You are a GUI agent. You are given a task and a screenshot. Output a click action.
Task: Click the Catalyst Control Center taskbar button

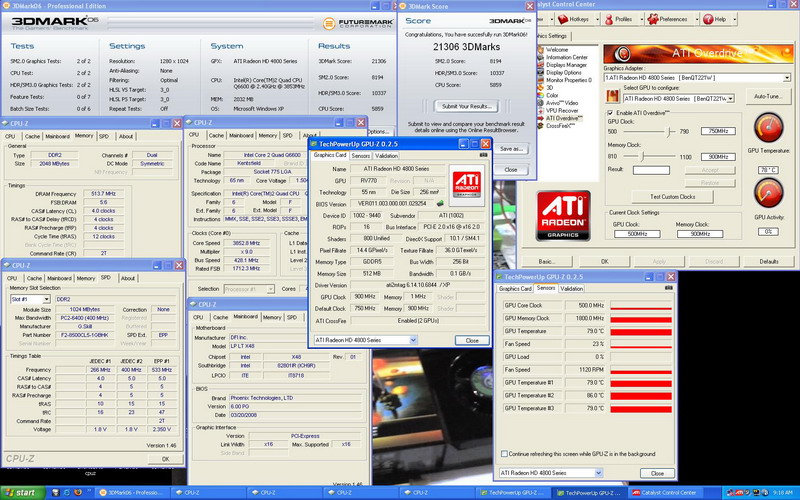click(668, 493)
